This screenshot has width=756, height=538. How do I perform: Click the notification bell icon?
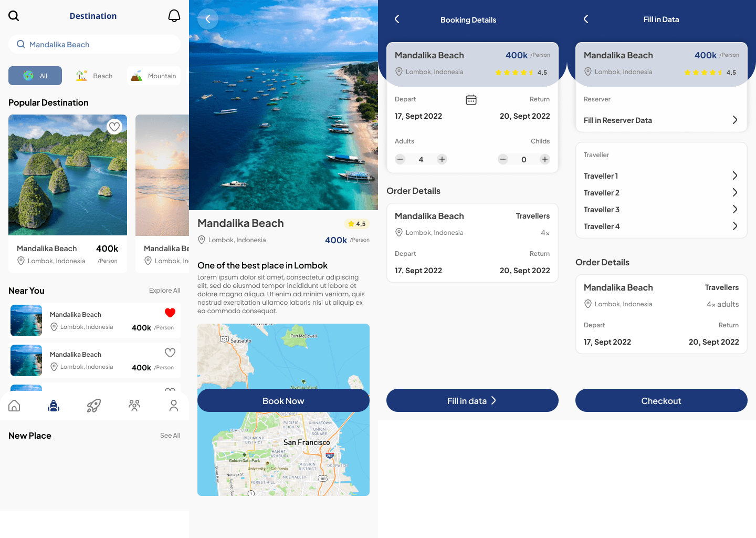[174, 16]
